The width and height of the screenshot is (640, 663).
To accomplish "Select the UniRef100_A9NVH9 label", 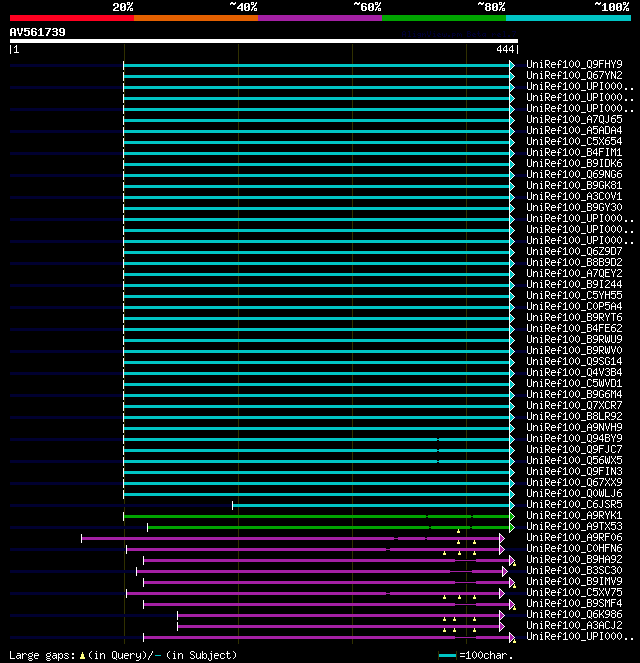I will coord(574,427).
